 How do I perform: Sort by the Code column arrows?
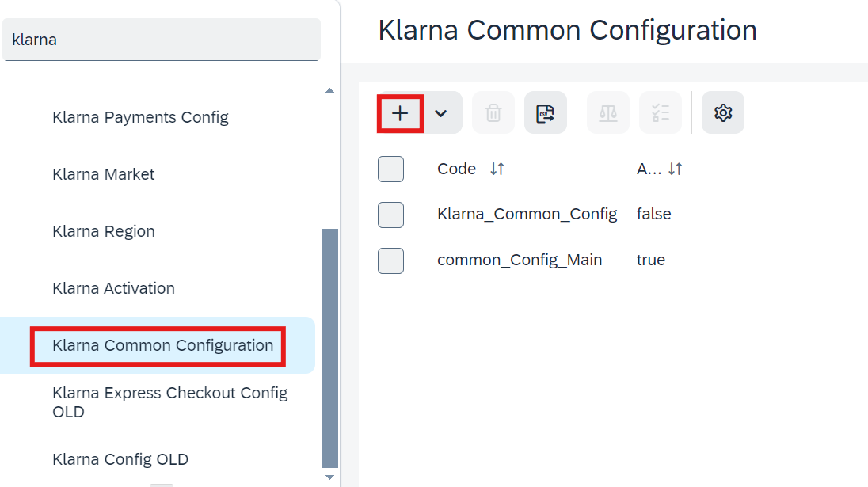(497, 169)
